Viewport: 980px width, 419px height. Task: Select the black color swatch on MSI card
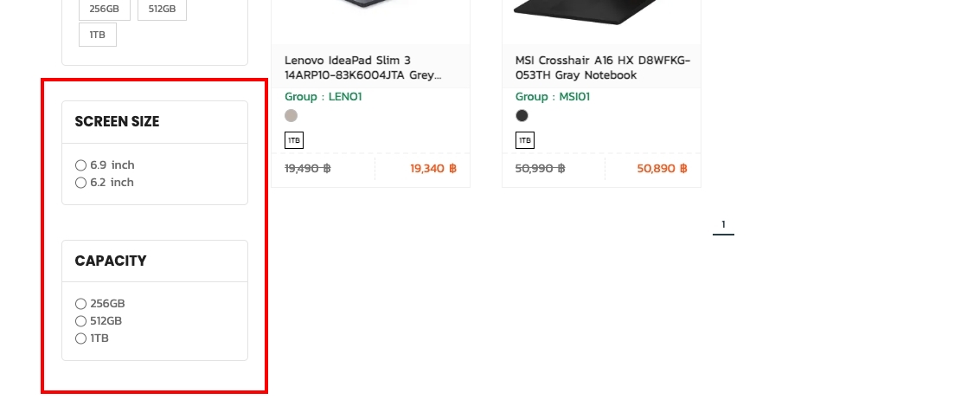click(x=522, y=115)
